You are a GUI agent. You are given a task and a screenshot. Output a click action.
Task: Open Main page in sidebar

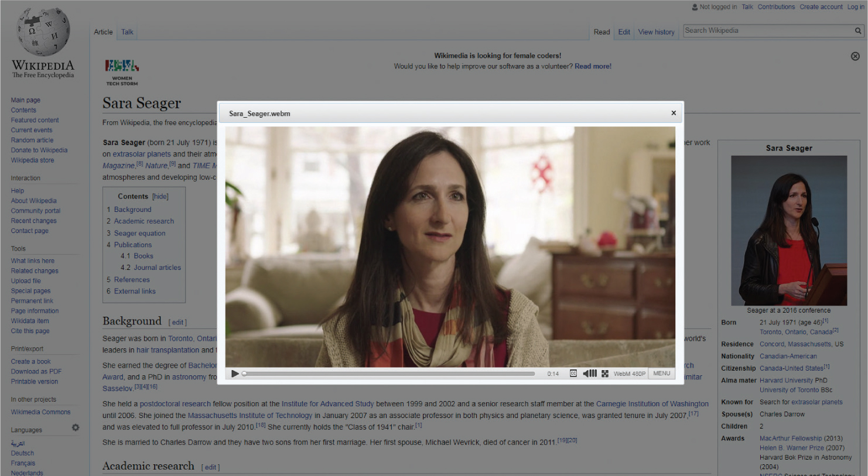point(25,100)
